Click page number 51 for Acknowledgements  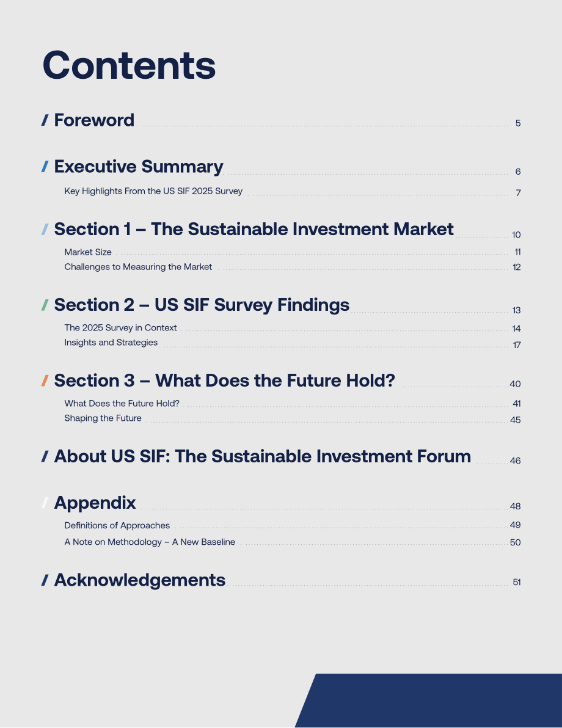tap(516, 582)
